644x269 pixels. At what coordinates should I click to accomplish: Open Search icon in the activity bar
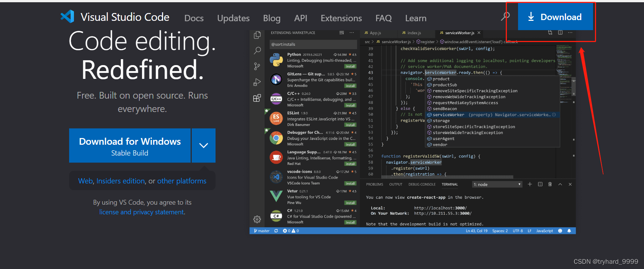(257, 51)
